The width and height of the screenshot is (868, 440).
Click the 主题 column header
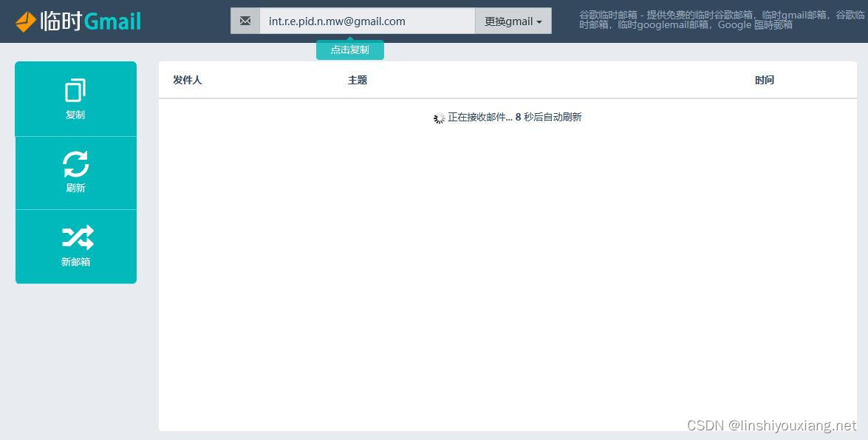click(358, 81)
